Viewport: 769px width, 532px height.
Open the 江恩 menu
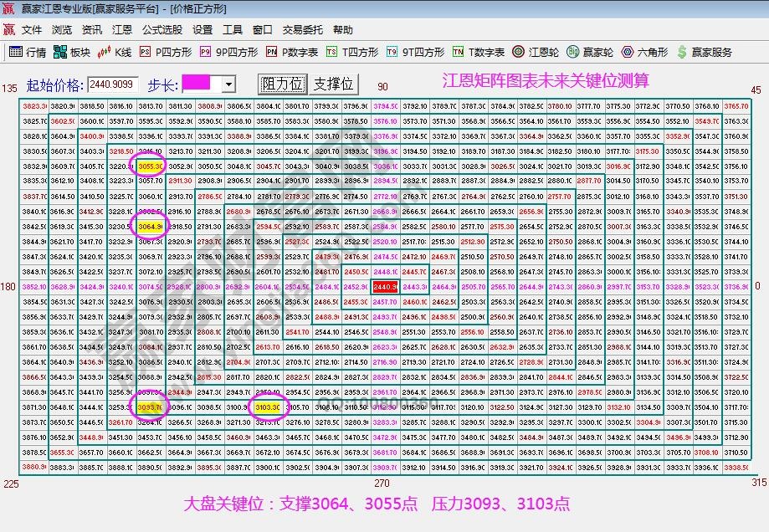121,29
